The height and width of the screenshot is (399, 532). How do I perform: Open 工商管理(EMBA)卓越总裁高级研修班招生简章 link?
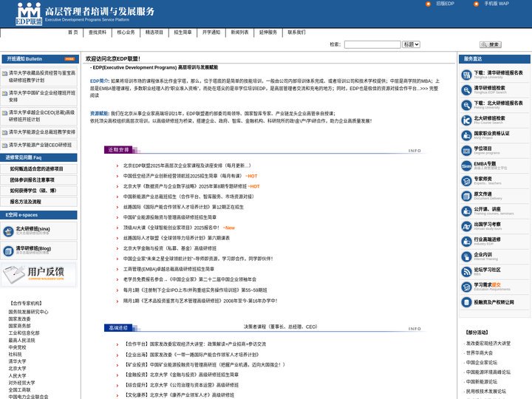(168, 269)
